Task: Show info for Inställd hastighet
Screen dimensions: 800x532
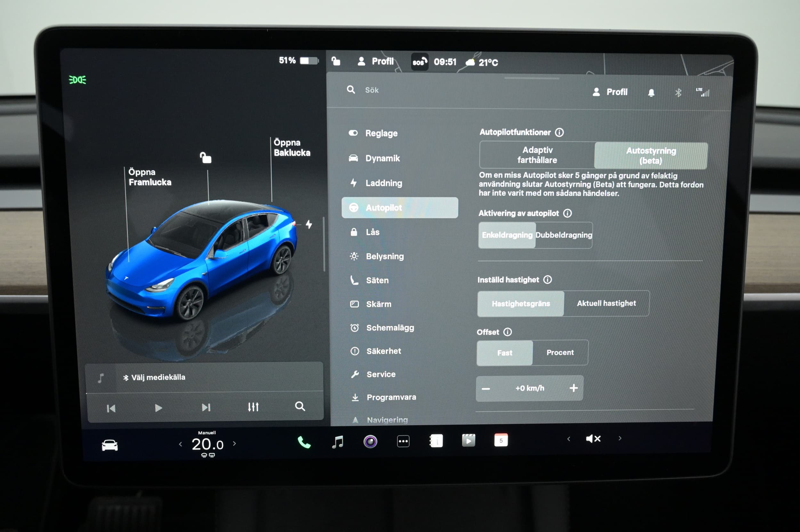Action: (x=548, y=280)
